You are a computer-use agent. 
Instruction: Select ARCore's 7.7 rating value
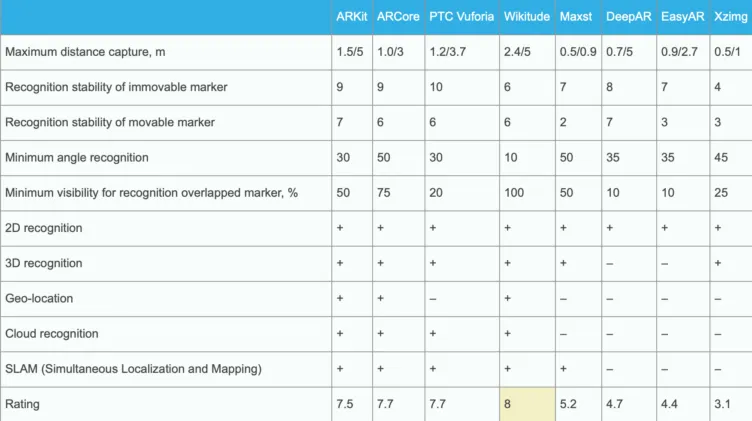pyautogui.click(x=385, y=404)
